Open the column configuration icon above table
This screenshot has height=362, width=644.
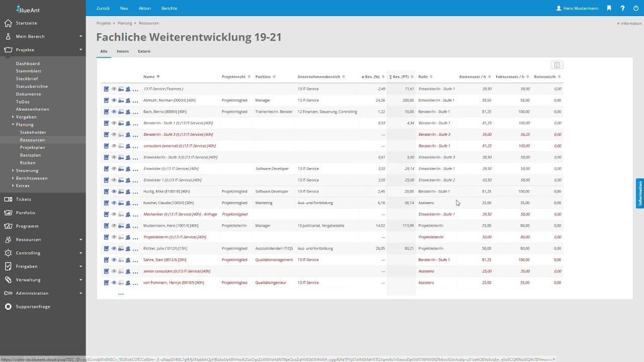pyautogui.click(x=557, y=65)
